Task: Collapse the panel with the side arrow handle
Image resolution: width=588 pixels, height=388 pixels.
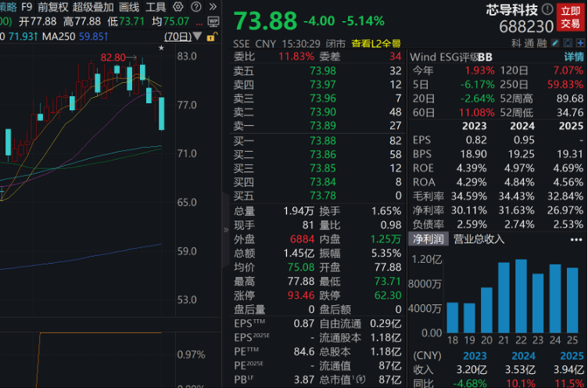Action: click(x=226, y=230)
